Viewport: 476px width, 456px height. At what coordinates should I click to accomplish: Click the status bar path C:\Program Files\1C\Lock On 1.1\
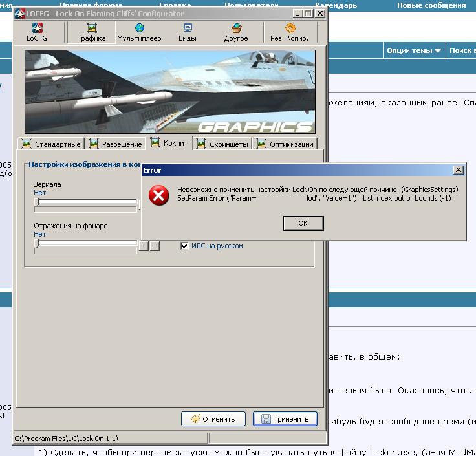pos(66,439)
